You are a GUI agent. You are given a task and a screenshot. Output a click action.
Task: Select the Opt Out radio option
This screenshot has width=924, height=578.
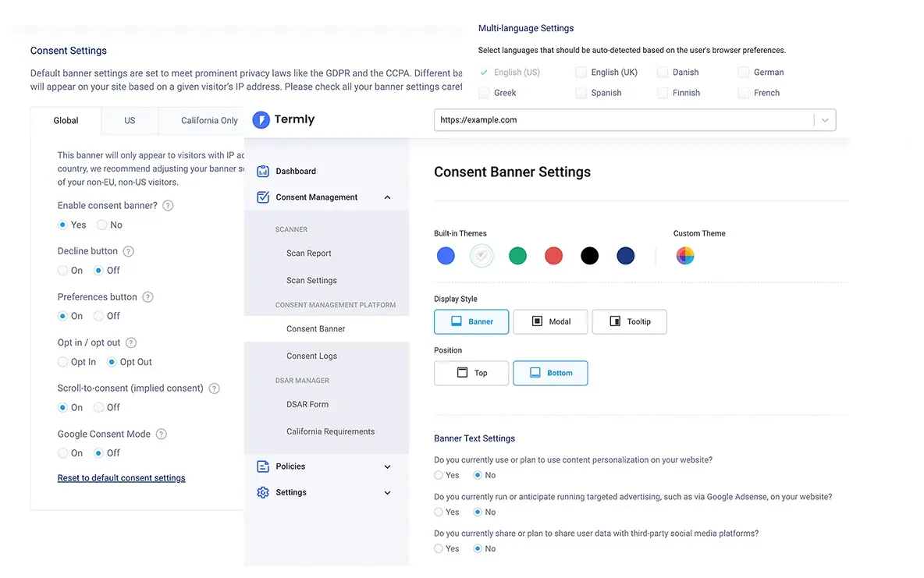(x=112, y=362)
